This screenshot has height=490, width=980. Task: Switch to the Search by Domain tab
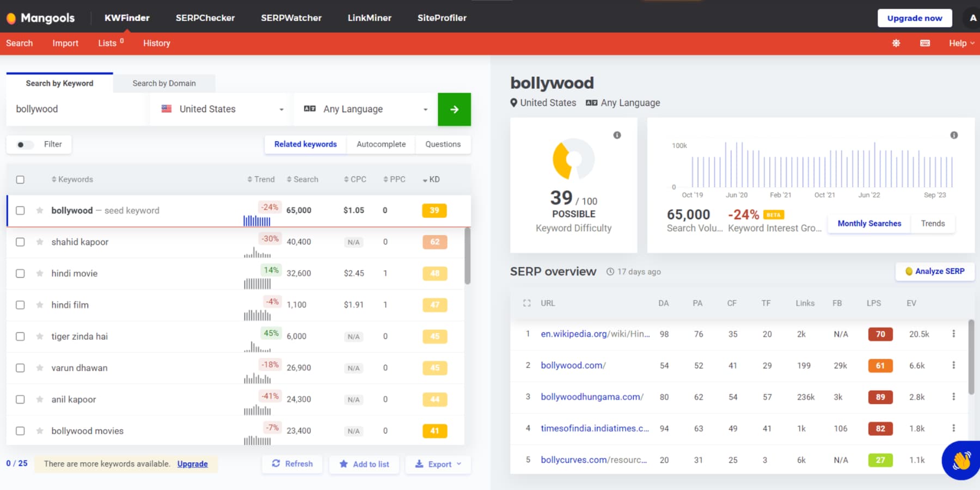click(163, 83)
